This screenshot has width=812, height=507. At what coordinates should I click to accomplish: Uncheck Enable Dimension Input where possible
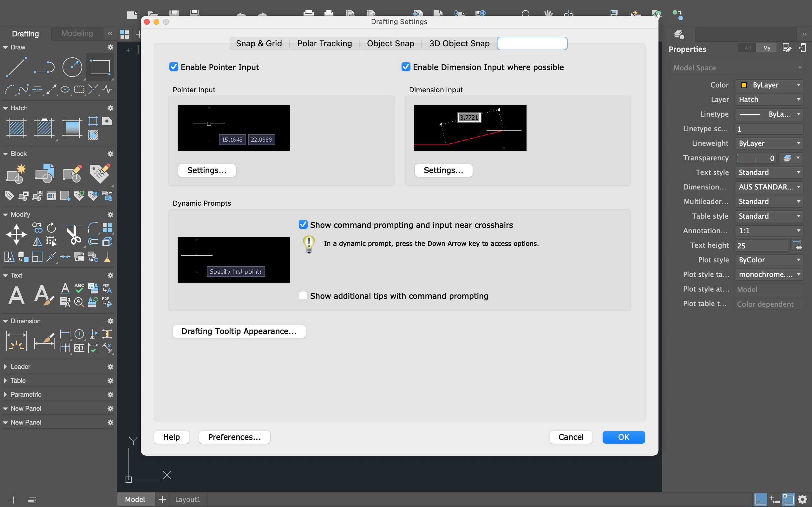tap(406, 67)
